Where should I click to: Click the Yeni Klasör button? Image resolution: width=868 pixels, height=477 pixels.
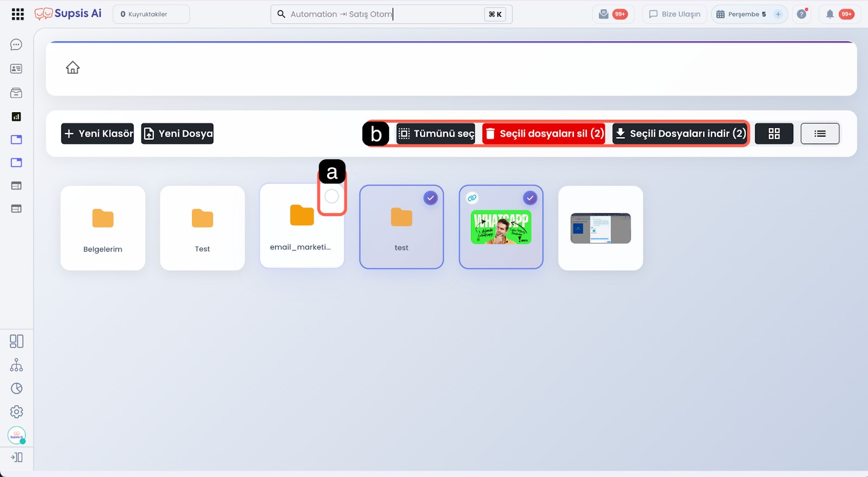pos(98,134)
